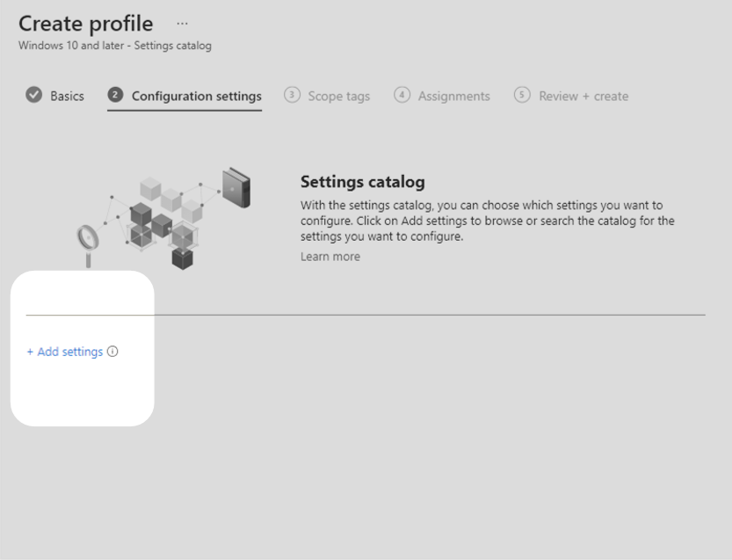
Task: Open the Learn more link
Action: point(330,257)
